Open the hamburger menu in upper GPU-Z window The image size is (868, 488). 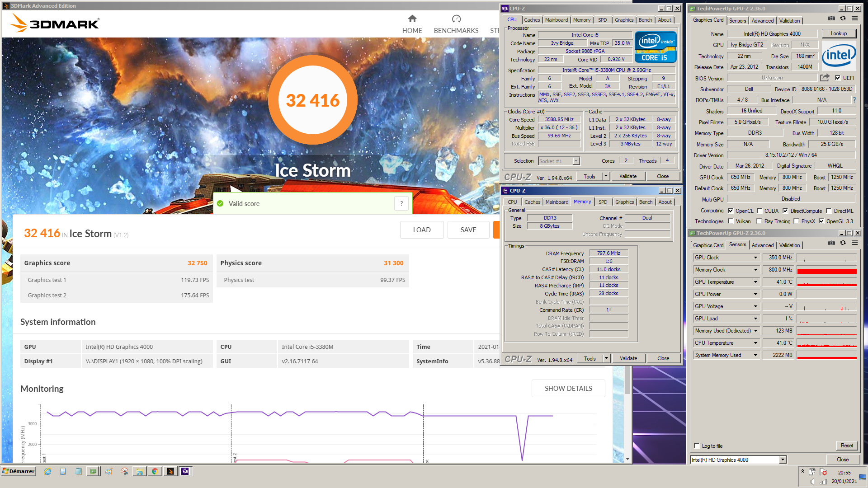click(x=854, y=19)
